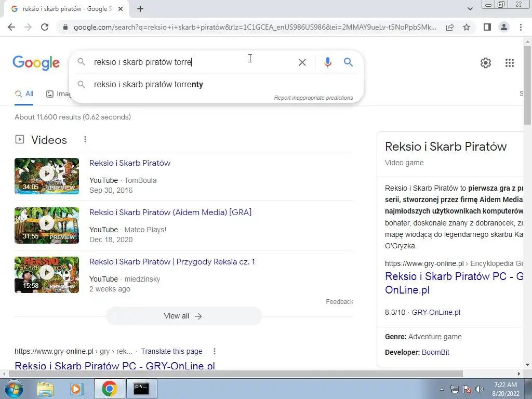
Task: Open a new browser tab
Action: (140, 9)
